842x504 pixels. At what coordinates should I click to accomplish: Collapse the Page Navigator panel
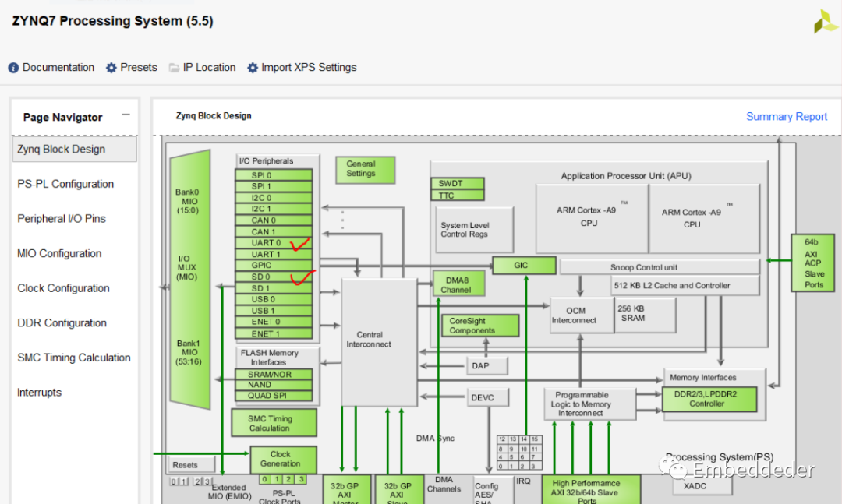point(126,115)
